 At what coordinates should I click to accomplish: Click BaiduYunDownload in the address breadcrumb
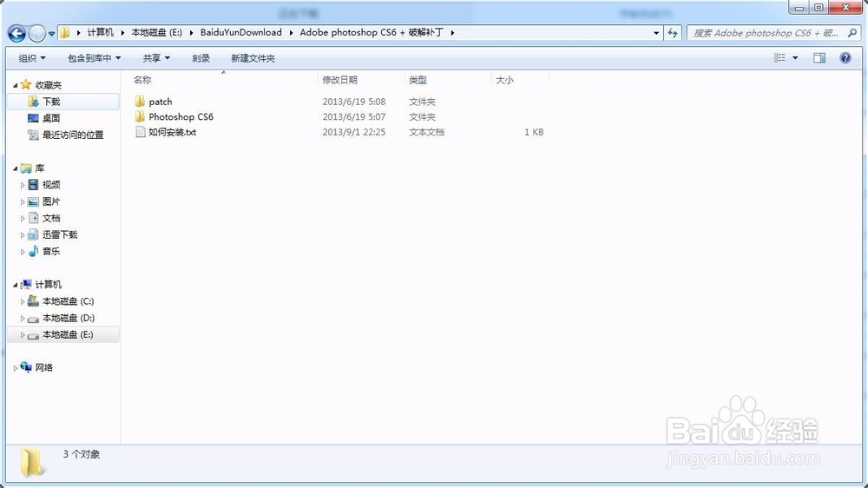coord(240,33)
